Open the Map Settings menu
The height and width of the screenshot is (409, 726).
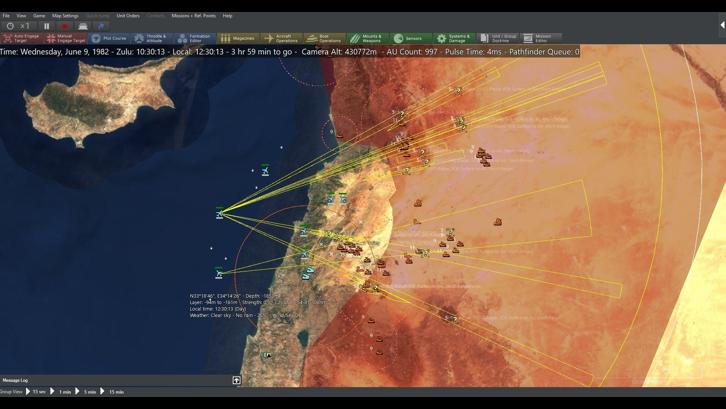click(65, 16)
